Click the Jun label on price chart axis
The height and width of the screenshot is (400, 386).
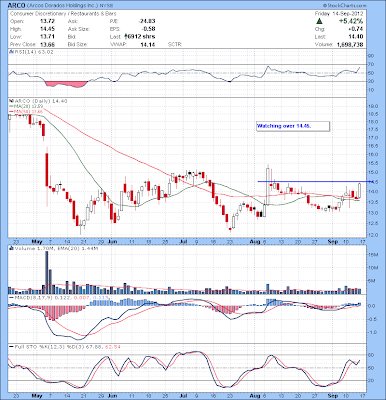pos(113,241)
